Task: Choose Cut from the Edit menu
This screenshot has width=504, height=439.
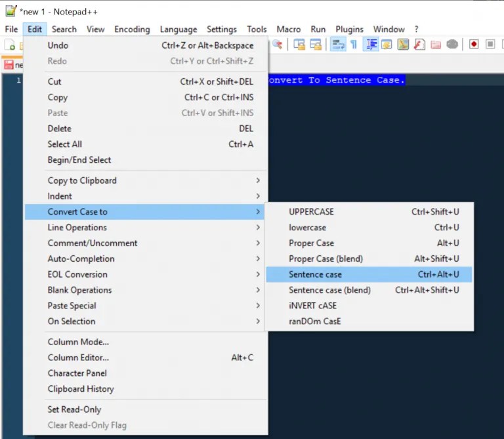Action: [146, 81]
